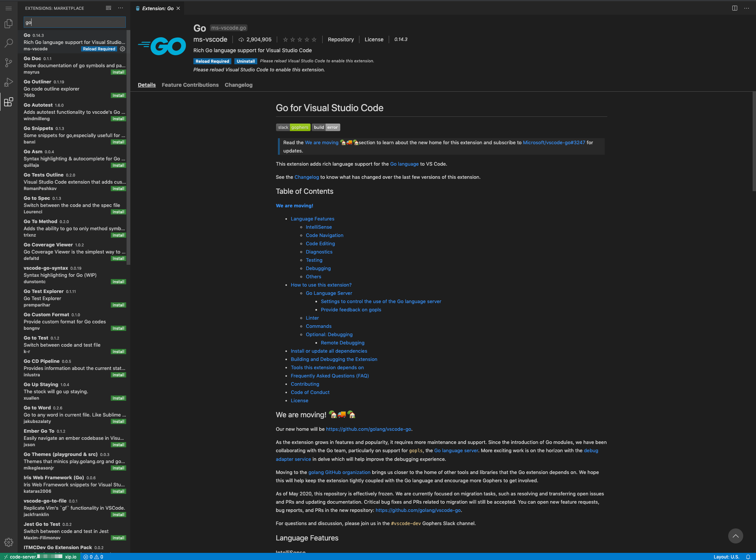The image size is (756, 560).
Task: Focus the extensions search field
Action: point(74,22)
